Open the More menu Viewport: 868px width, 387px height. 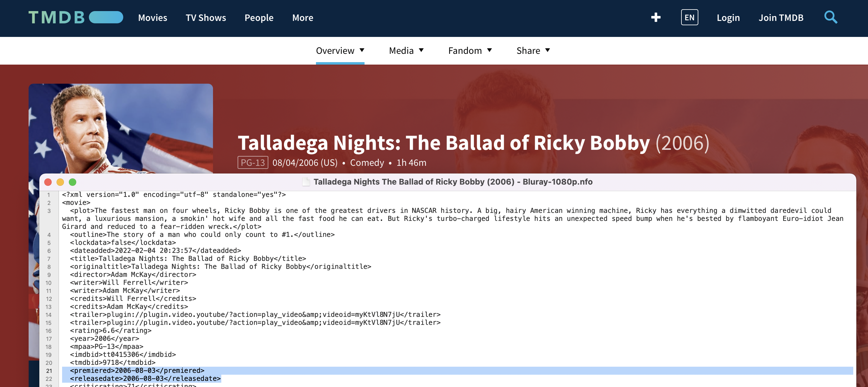302,18
